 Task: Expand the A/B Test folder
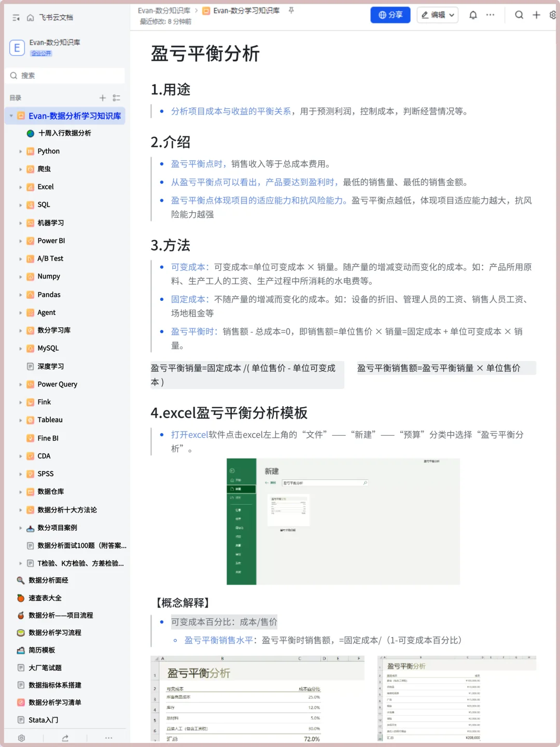coord(21,259)
